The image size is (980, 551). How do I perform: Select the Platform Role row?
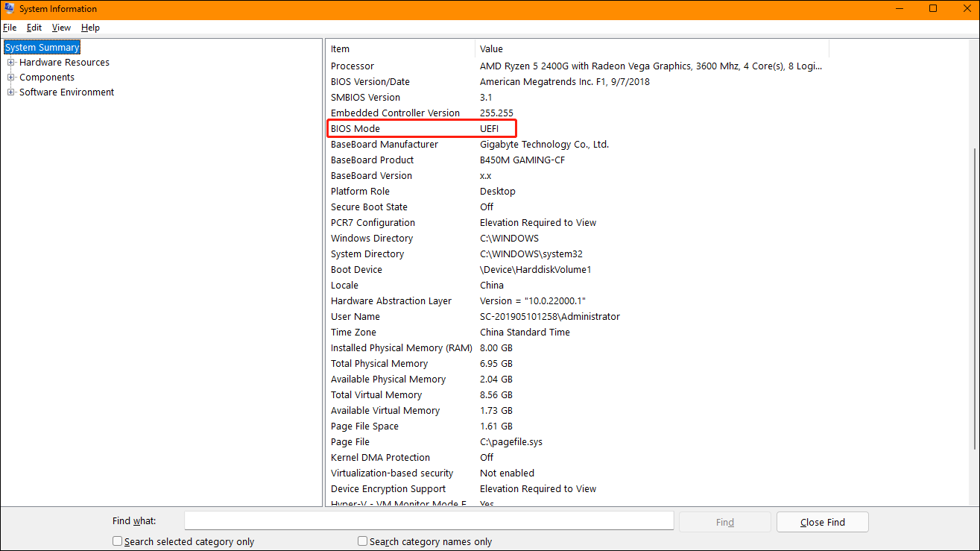pos(578,192)
